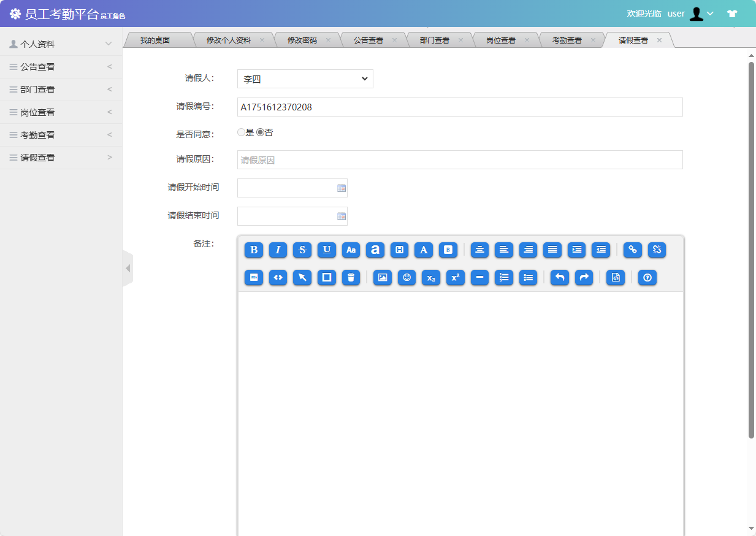Select the 否 radio button for 是否同意
This screenshot has height=536, width=756.
point(259,132)
